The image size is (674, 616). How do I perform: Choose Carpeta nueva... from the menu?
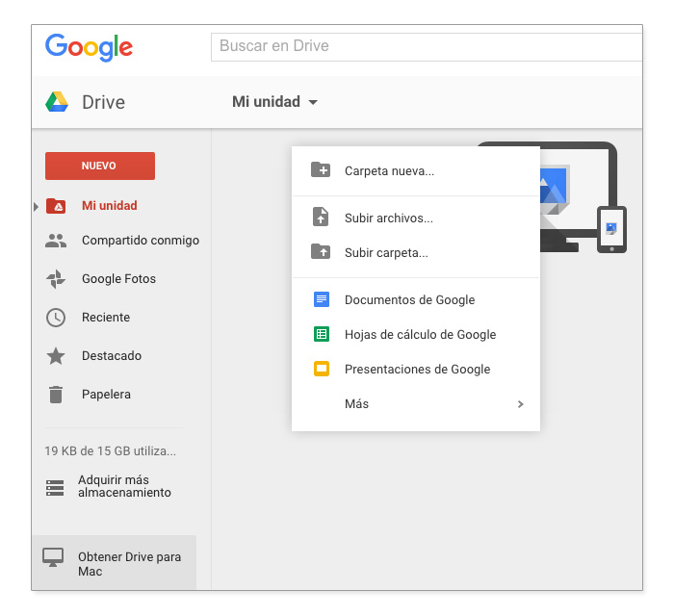coord(416,171)
